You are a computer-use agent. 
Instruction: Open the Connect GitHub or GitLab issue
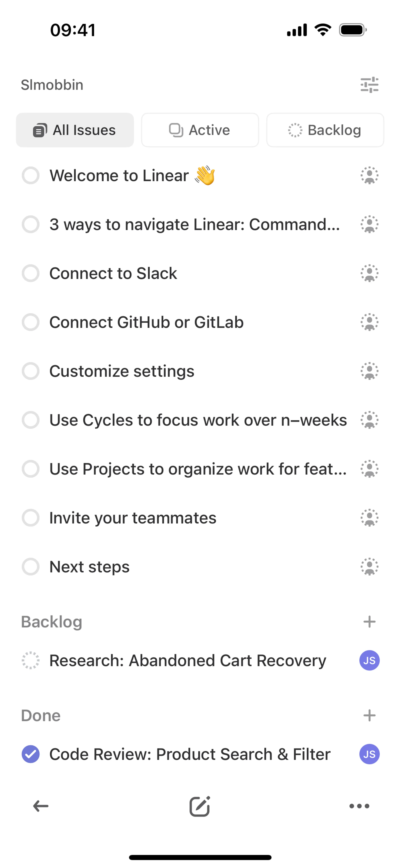coord(146,322)
